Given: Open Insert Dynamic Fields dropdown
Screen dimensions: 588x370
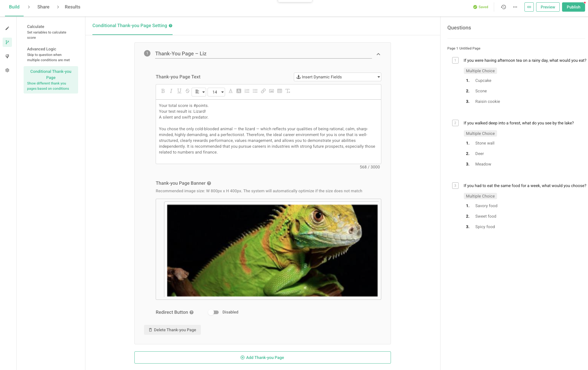Looking at the screenshot, I should click(x=337, y=77).
